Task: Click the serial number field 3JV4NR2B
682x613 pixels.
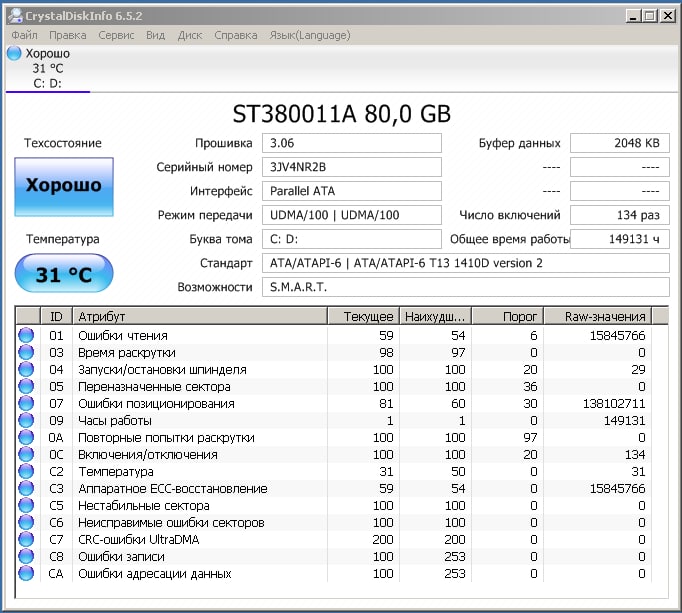Action: (x=351, y=167)
